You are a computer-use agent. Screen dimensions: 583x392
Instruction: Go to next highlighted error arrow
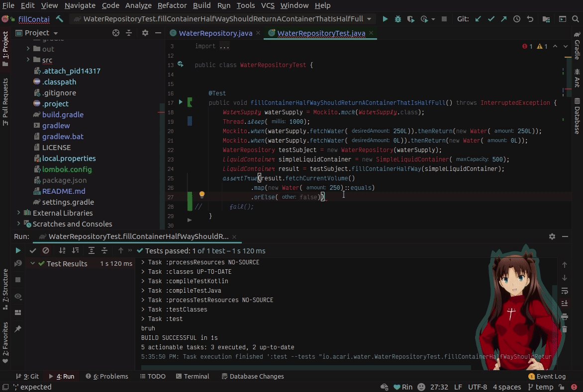566,46
